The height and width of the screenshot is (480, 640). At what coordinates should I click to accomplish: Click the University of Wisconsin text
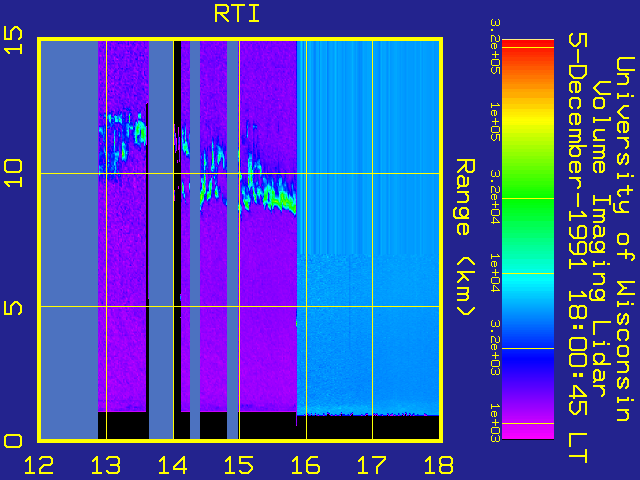624,239
